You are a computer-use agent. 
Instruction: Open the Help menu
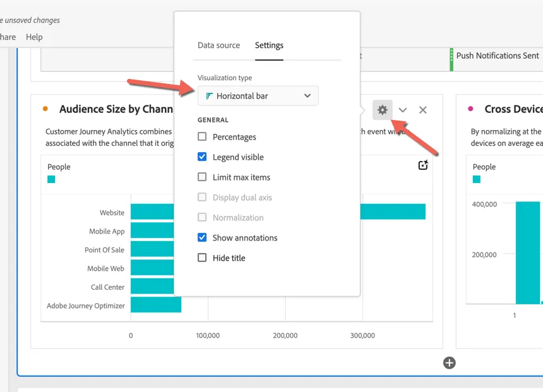coord(34,37)
